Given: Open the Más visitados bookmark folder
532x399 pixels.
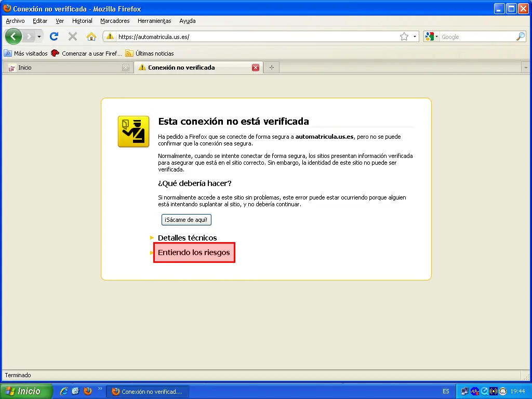Looking at the screenshot, I should [26, 54].
